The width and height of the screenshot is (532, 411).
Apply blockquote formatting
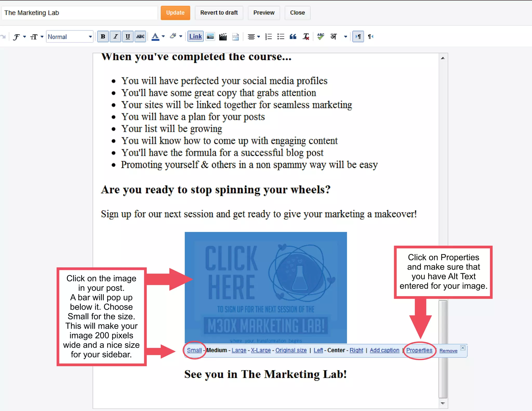coord(293,37)
